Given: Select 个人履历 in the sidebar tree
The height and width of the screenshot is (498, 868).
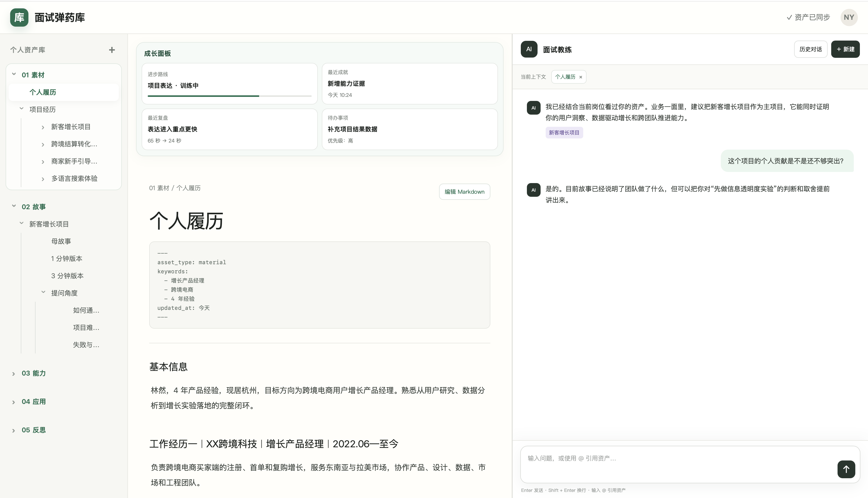Looking at the screenshot, I should pos(64,92).
